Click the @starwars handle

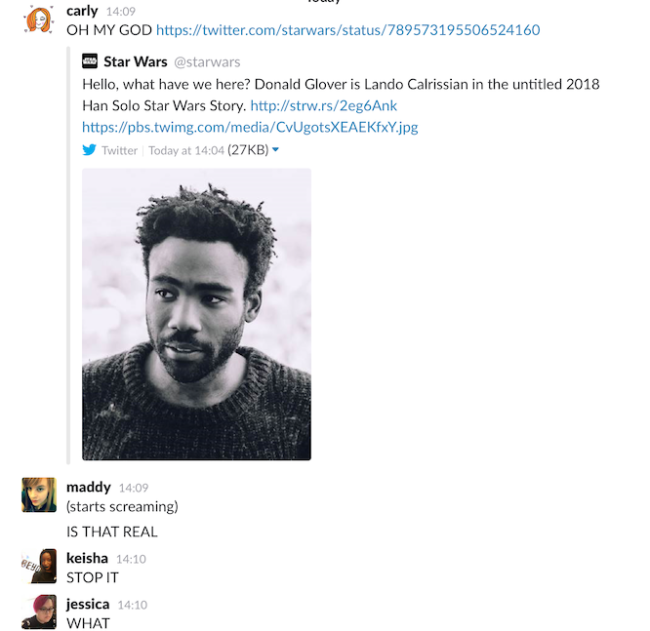coord(207,62)
